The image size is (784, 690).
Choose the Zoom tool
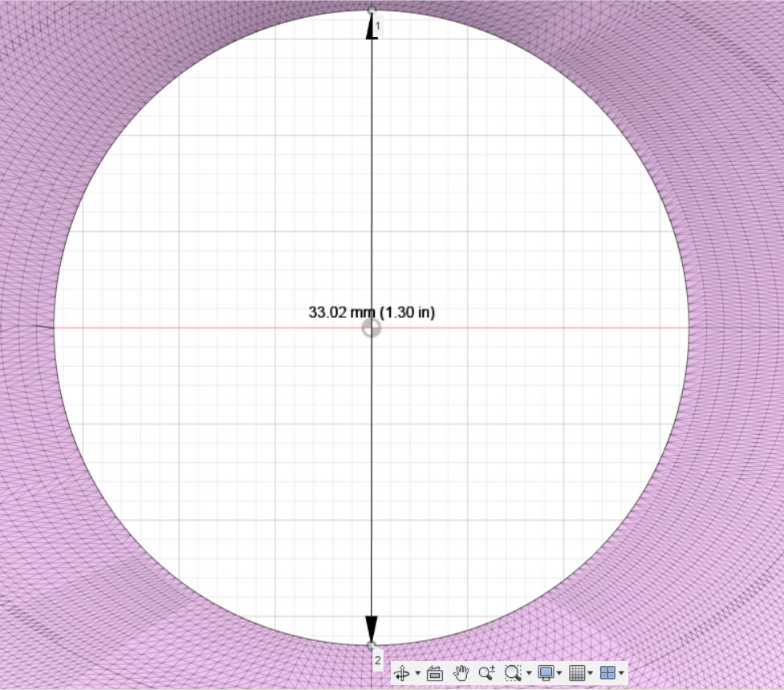point(486,673)
